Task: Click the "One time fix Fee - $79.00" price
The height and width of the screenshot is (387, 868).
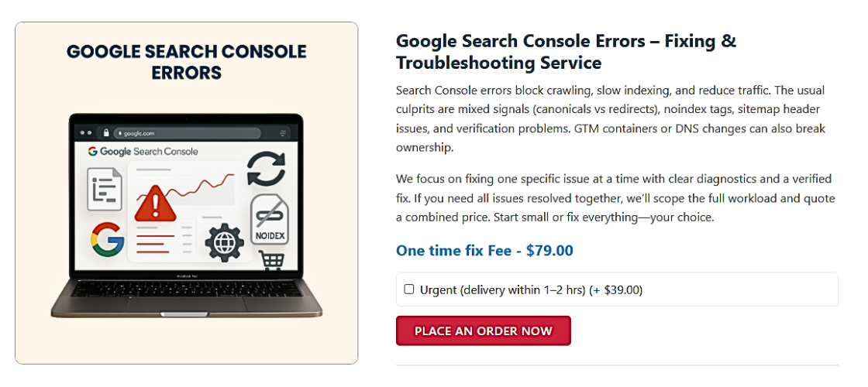Action: [x=484, y=250]
